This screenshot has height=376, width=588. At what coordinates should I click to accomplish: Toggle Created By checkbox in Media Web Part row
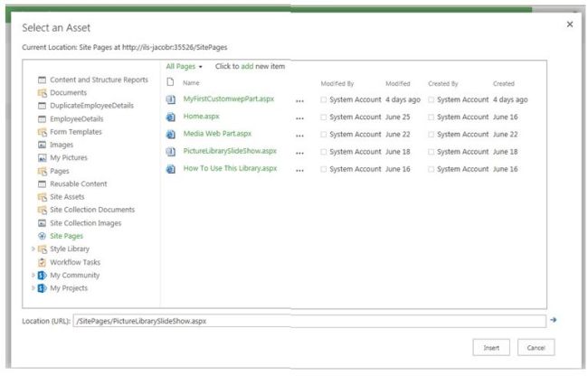click(431, 134)
